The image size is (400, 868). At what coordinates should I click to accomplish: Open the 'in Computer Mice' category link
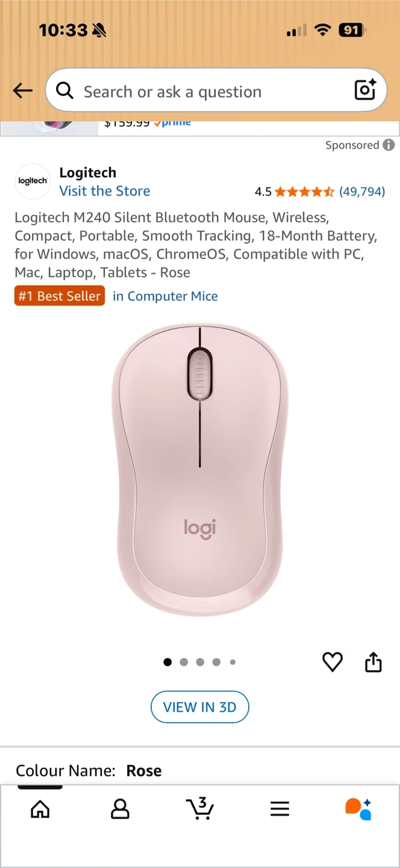[165, 296]
